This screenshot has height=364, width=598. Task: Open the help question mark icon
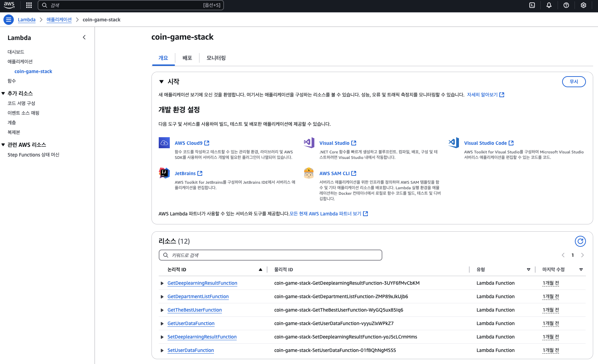pyautogui.click(x=566, y=5)
